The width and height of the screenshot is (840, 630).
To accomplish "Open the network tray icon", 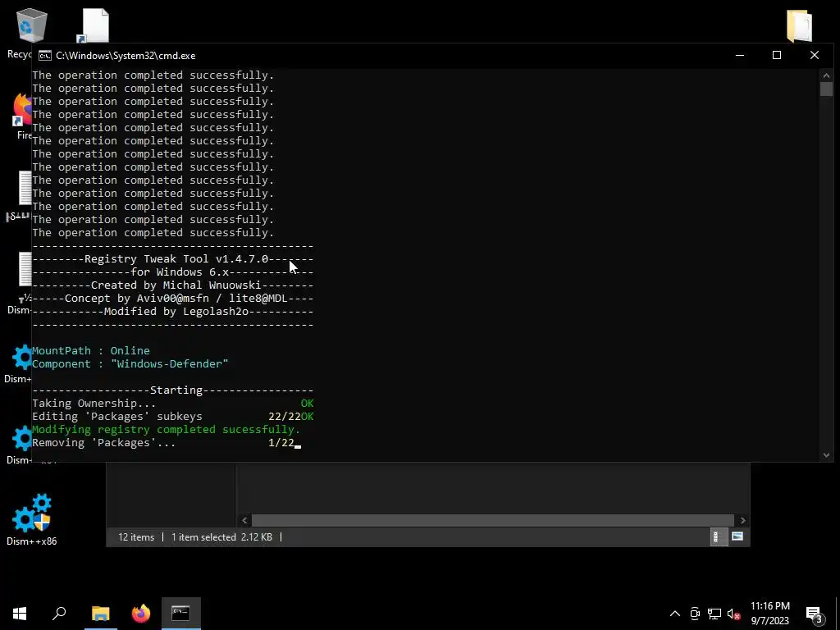I will [714, 614].
